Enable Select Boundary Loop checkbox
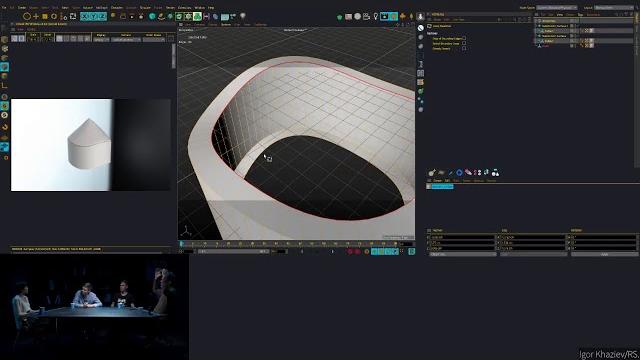 pos(464,43)
